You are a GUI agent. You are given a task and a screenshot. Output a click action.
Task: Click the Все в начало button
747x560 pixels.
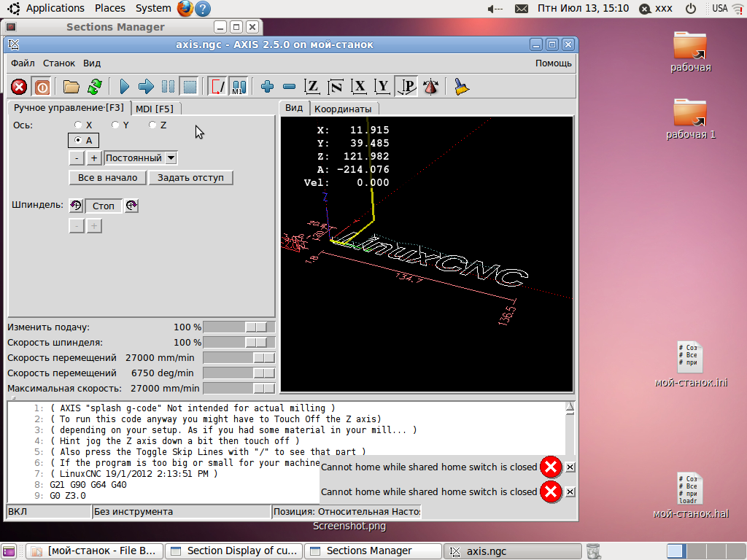pyautogui.click(x=107, y=177)
